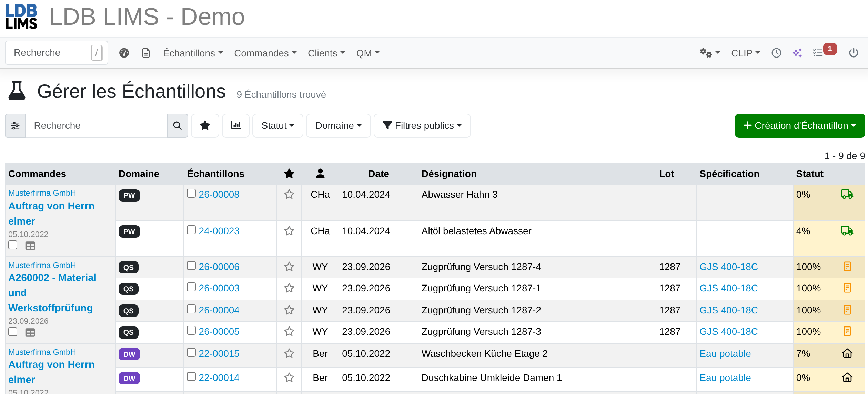Click the power logout icon
Image resolution: width=868 pixels, height=394 pixels.
(854, 53)
